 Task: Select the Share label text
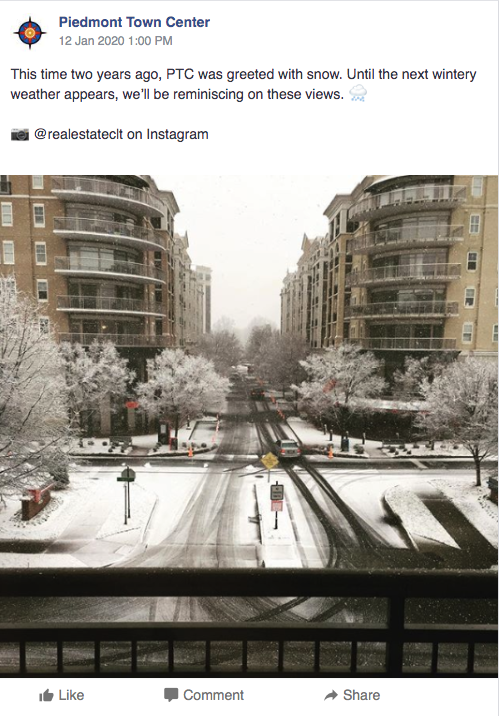362,695
